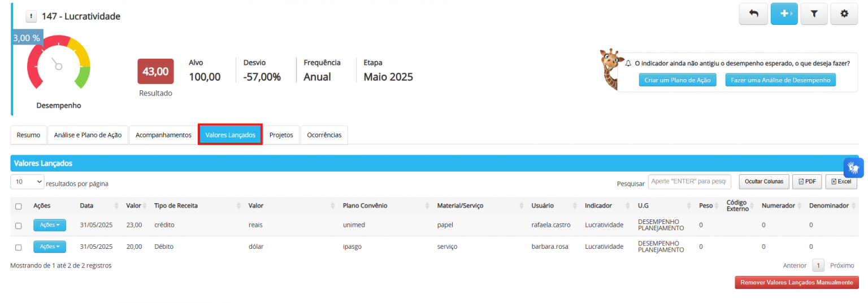Export table using Excel button
Screen dimensions: 868x303
coord(841,182)
